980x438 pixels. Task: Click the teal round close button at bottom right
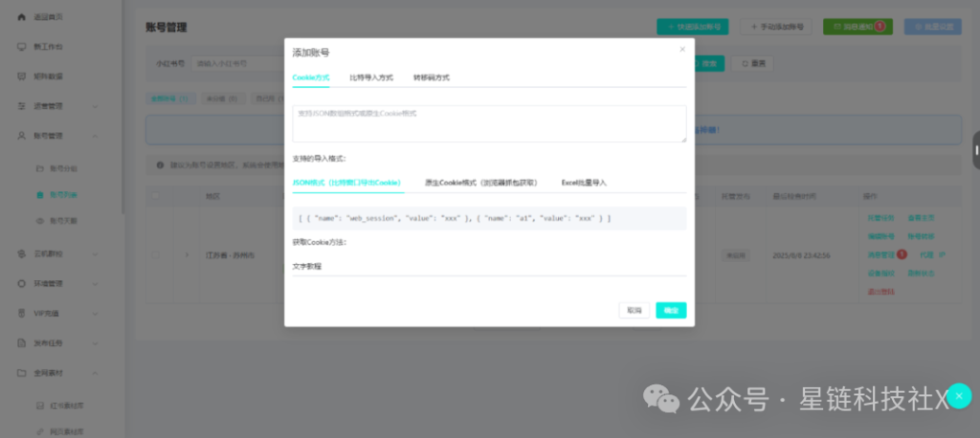click(x=959, y=396)
